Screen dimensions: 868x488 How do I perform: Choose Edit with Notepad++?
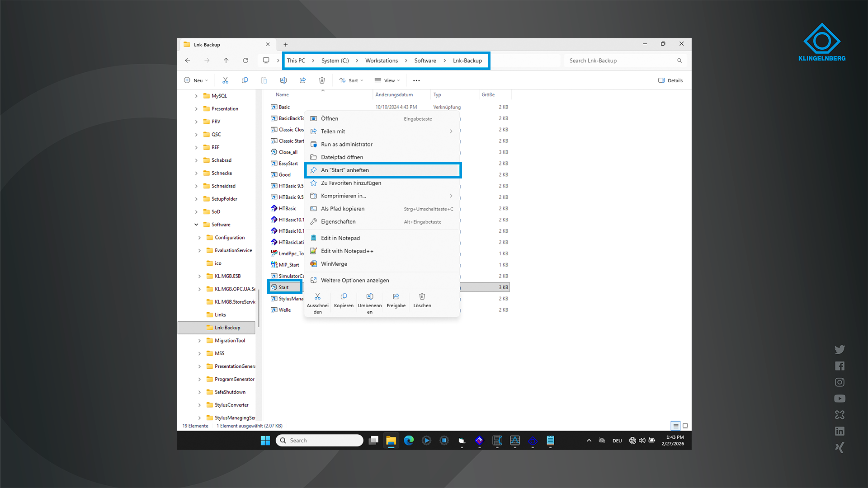point(382,251)
